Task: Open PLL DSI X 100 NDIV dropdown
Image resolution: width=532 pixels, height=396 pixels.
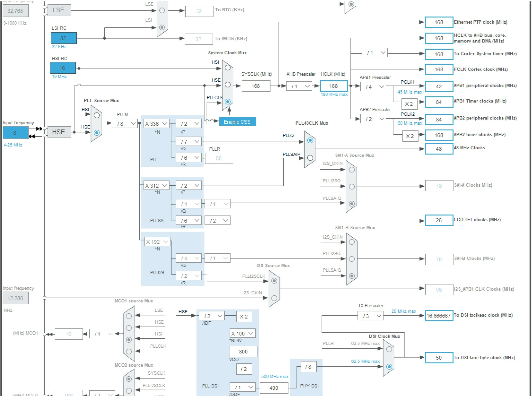Action: [243, 333]
